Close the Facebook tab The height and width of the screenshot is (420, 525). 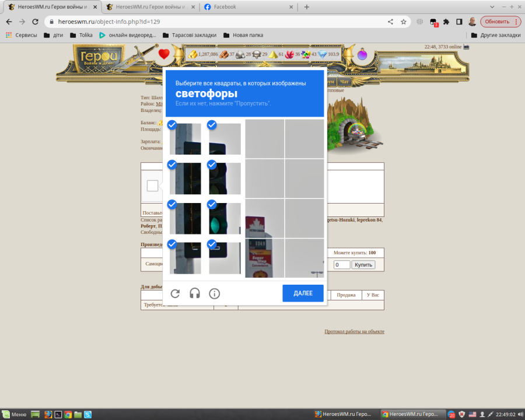point(291,7)
